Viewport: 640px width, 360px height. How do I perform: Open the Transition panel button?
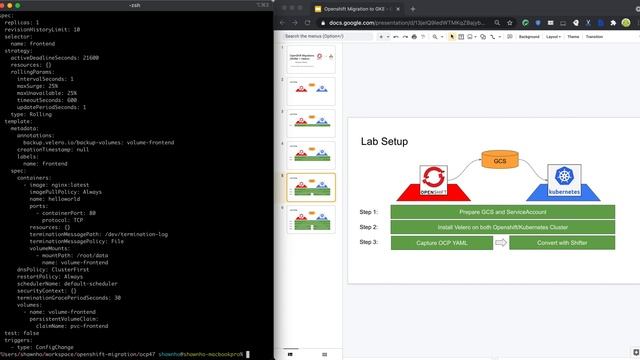click(594, 37)
